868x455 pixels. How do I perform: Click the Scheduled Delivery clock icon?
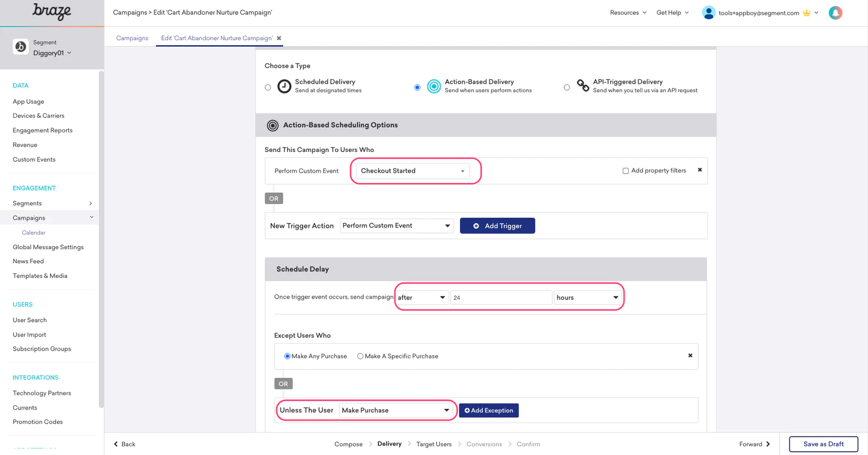click(x=284, y=86)
